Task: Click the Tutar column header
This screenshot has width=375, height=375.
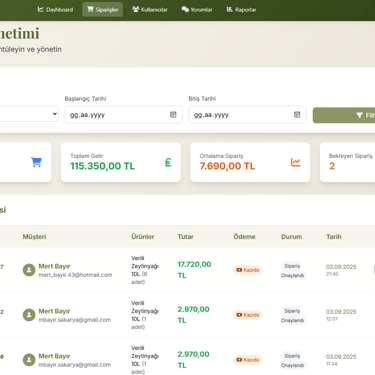Action: click(185, 237)
